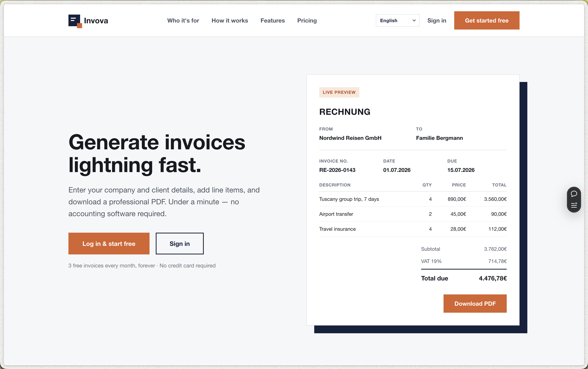Viewport: 588px width, 369px height.
Task: Click the TOTAL column header
Action: [499, 185]
